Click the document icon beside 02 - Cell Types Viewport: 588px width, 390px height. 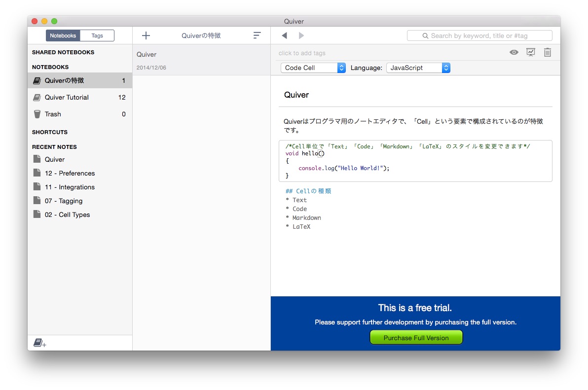(37, 214)
